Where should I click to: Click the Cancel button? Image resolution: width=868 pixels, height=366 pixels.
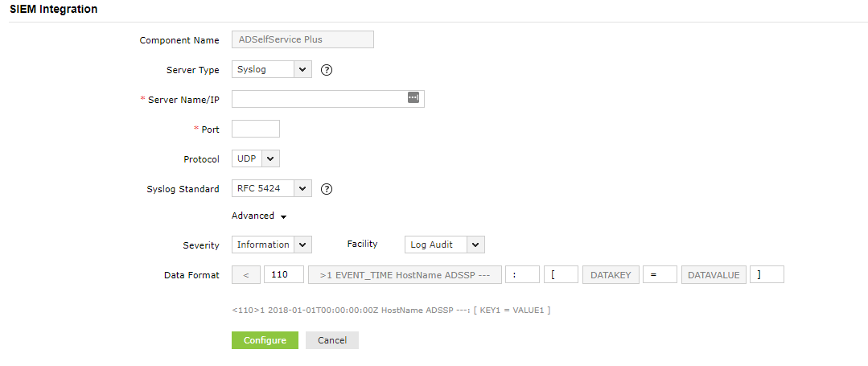click(332, 340)
